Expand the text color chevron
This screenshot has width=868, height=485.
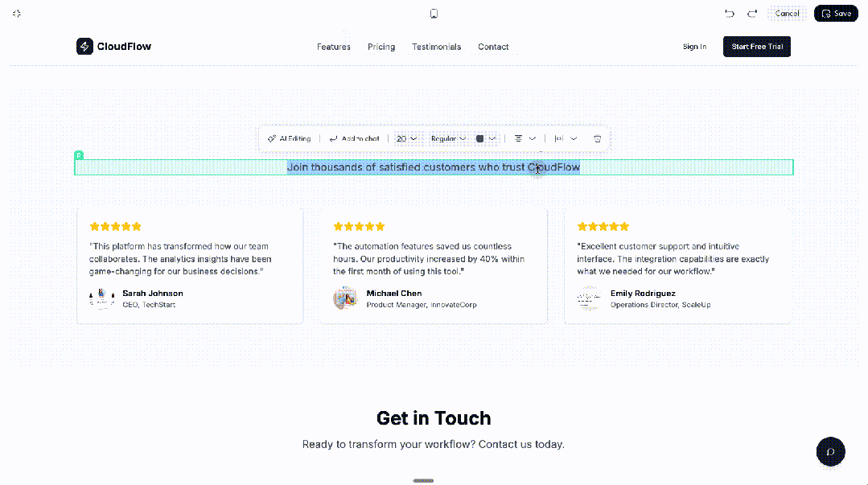coord(492,138)
